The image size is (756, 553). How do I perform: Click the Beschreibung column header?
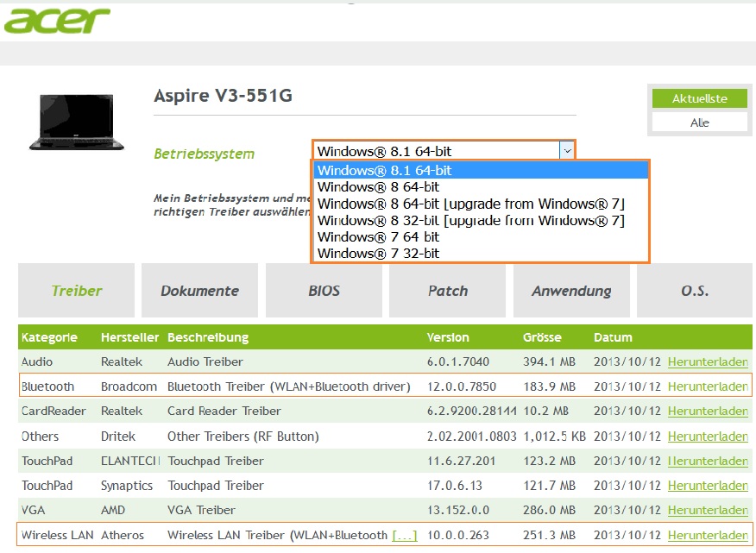click(208, 337)
